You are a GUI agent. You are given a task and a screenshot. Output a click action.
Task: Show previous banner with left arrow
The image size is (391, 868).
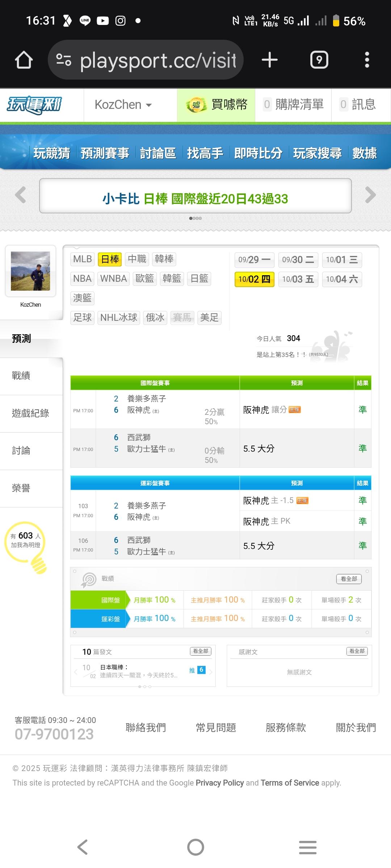(x=21, y=195)
